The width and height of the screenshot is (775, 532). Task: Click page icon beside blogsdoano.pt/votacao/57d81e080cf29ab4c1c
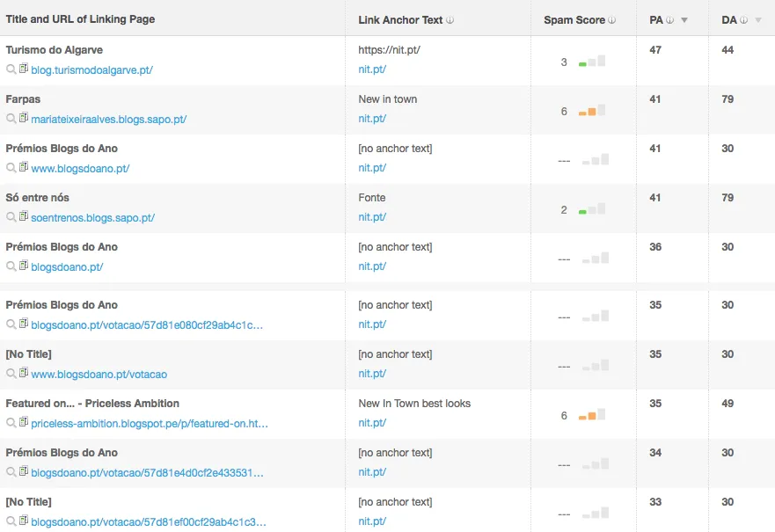click(24, 324)
